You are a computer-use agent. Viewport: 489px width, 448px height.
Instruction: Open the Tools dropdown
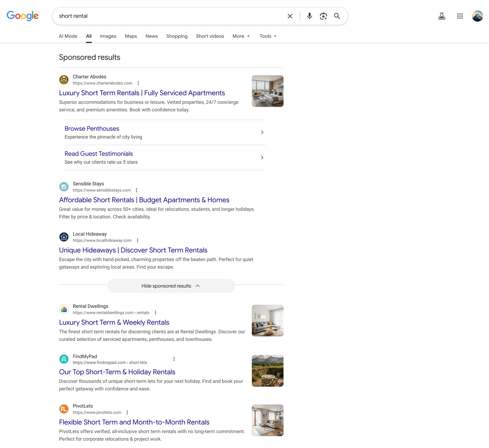pos(268,36)
